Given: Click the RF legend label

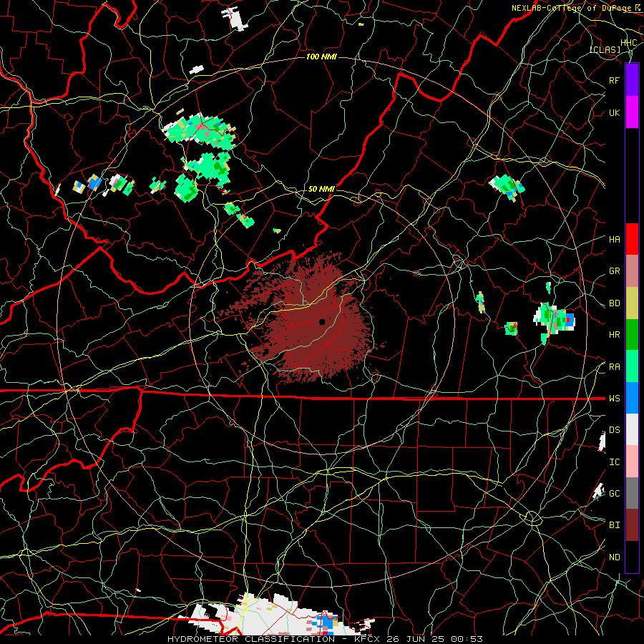Looking at the screenshot, I should (614, 80).
